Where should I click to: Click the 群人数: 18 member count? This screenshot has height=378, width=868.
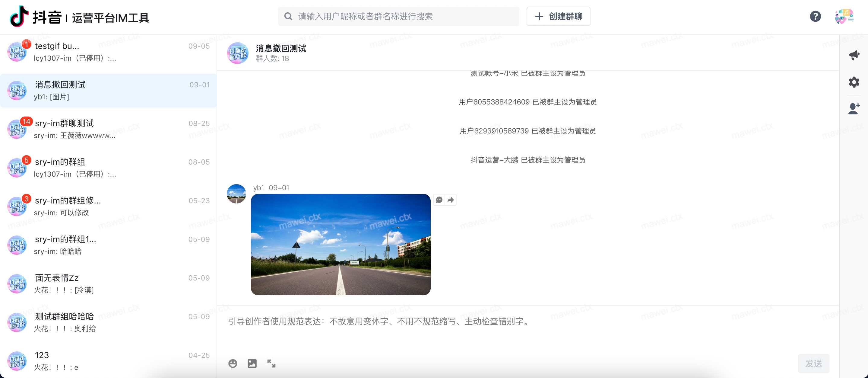[272, 59]
